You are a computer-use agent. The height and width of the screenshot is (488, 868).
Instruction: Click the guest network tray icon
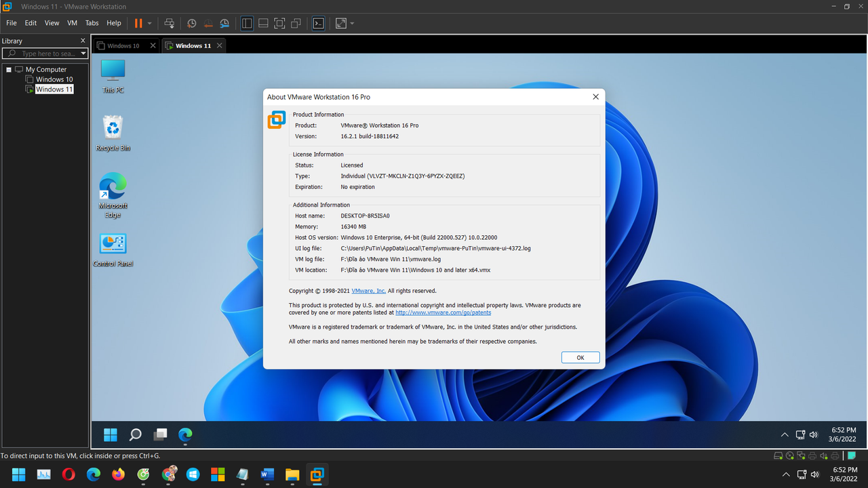pyautogui.click(x=801, y=434)
